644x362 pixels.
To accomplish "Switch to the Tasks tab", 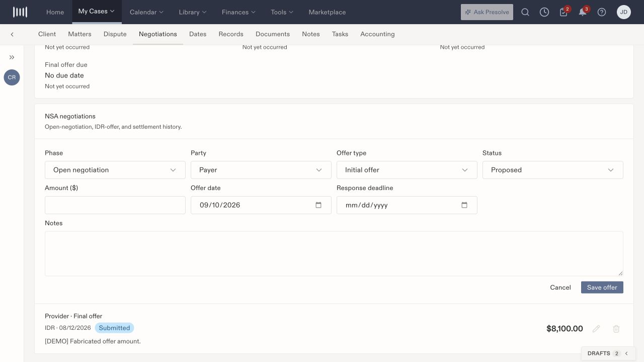I will pos(340,34).
